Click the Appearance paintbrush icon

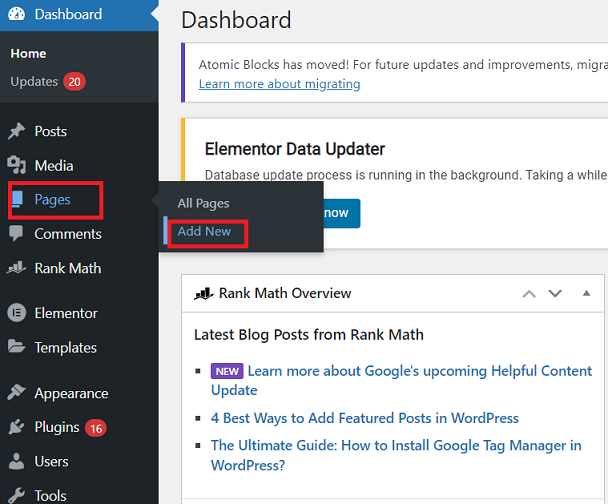(16, 392)
